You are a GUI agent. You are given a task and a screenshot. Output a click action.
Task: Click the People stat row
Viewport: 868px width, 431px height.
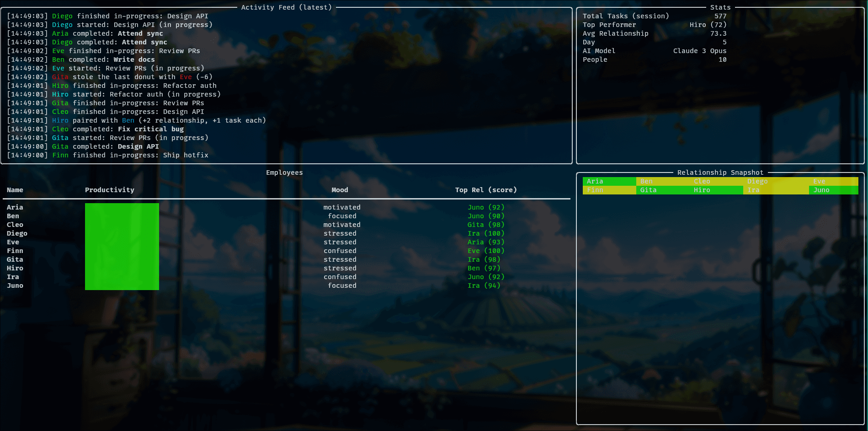pos(655,59)
